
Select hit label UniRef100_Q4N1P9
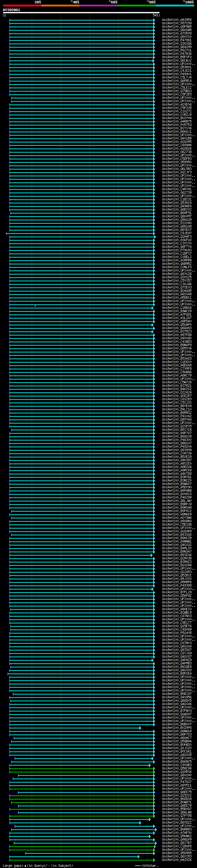click(177, 840)
